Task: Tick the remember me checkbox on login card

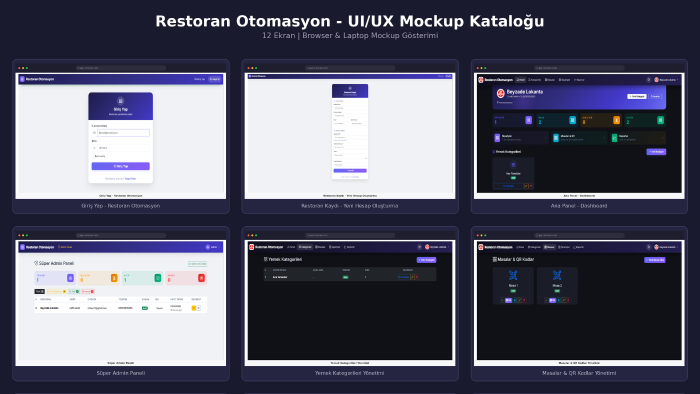Action: 93,156
